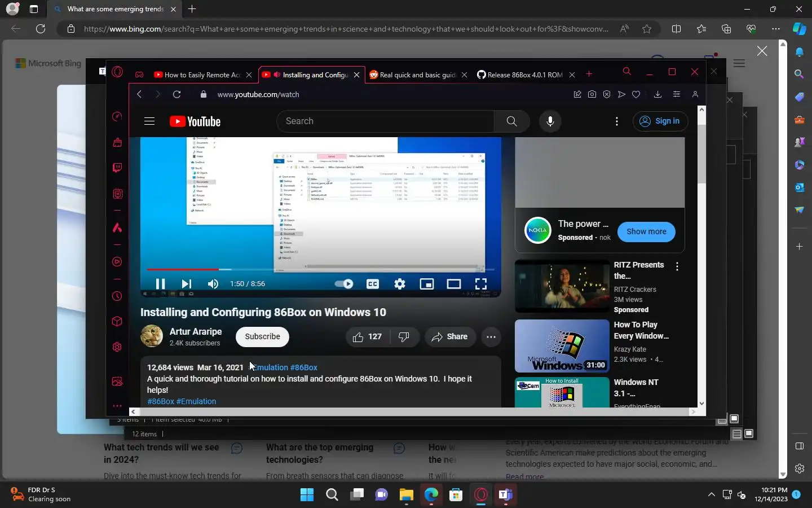The width and height of the screenshot is (812, 508).
Task: Open options menu for RITZ Presents ad
Action: [677, 266]
